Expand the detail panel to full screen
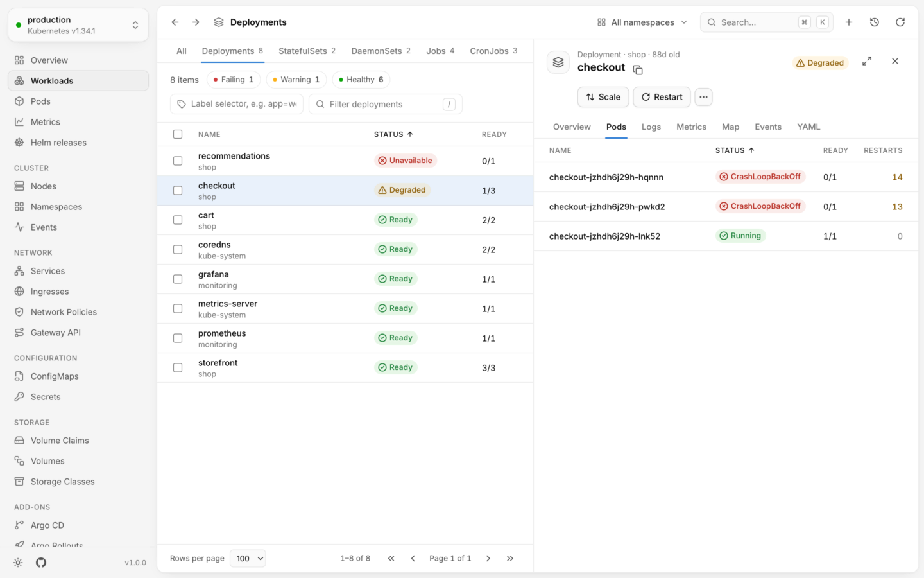Image resolution: width=924 pixels, height=578 pixels. point(867,61)
